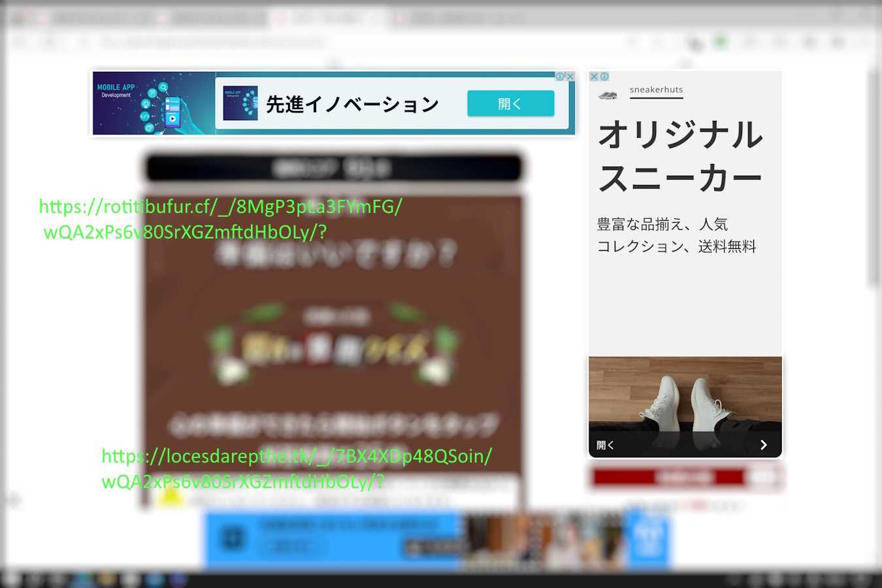Click the 豊富な品揃え ad description text
The height and width of the screenshot is (588, 882).
(x=676, y=235)
